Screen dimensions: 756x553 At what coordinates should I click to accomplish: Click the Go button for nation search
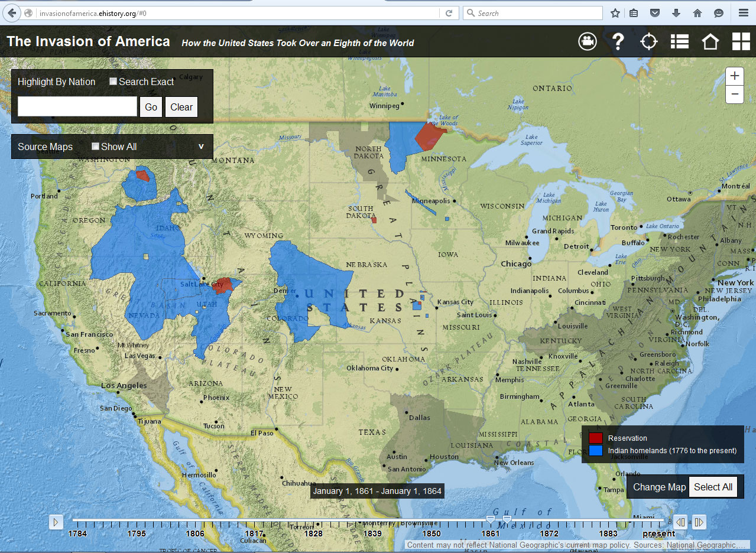pyautogui.click(x=151, y=107)
